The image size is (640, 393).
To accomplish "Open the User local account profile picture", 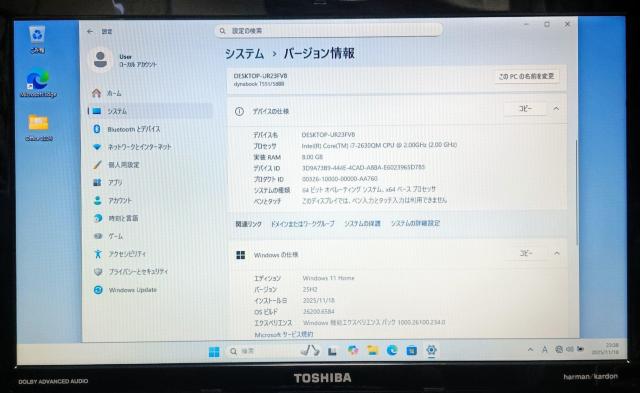I will (100, 60).
